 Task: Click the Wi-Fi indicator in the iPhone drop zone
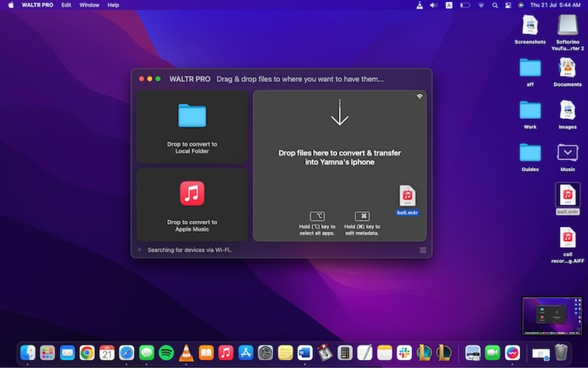coord(420,96)
